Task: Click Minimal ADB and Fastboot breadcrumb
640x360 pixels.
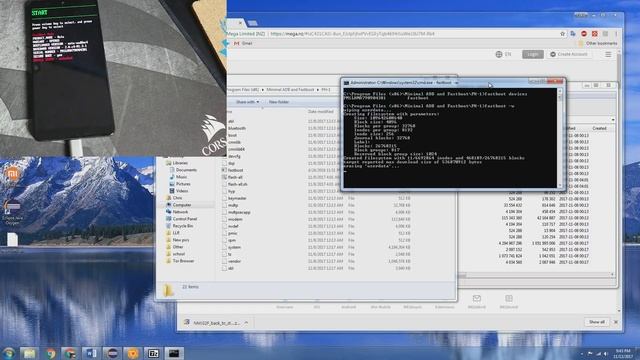Action: [290, 89]
